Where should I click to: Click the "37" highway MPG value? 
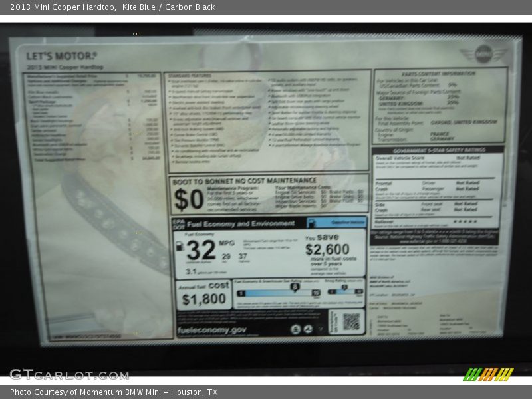pyautogui.click(x=243, y=256)
